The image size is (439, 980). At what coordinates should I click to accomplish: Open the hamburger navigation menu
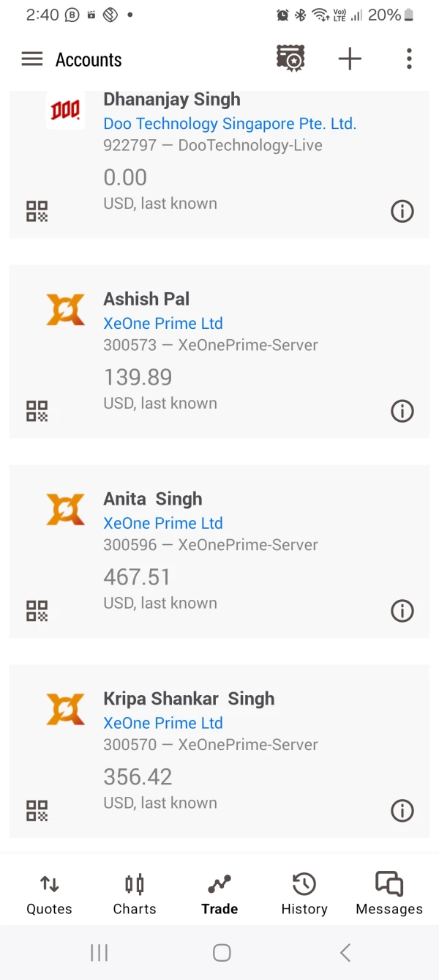coord(32,59)
